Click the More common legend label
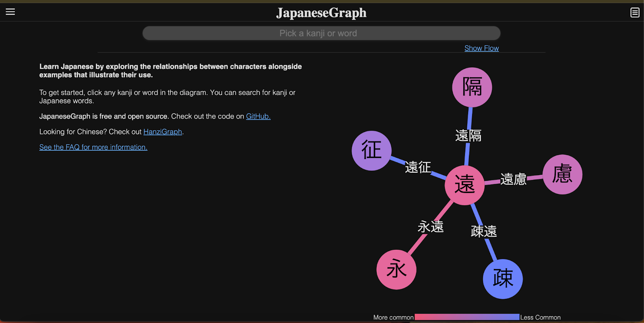This screenshot has height=323, width=644. (393, 317)
